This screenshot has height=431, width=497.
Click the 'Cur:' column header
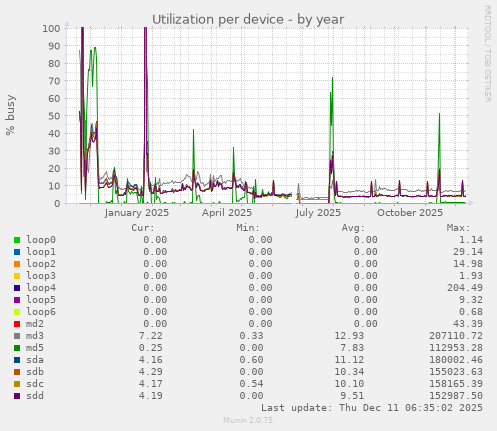point(143,228)
